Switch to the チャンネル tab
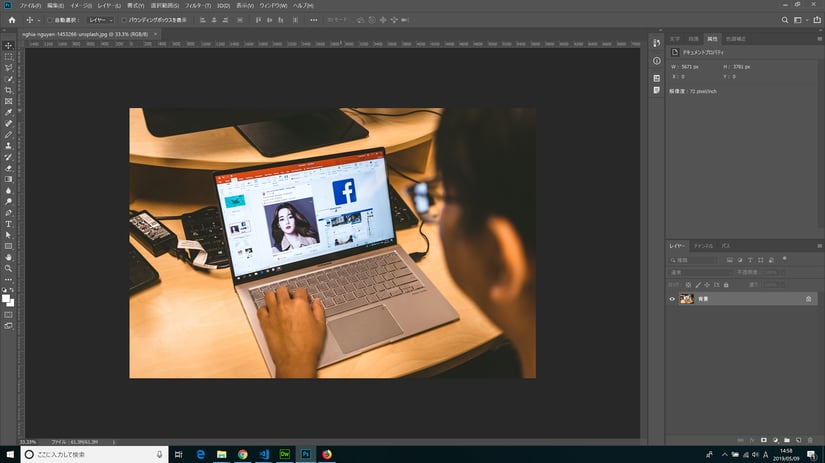Viewport: 825px width, 463px height. tap(704, 245)
